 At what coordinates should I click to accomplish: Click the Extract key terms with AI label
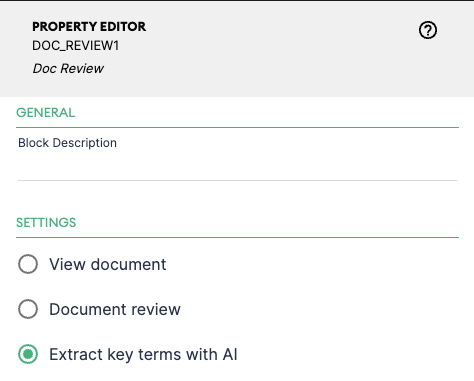(x=143, y=354)
